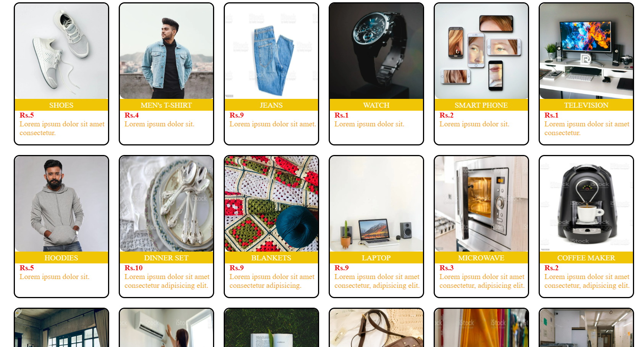The height and width of the screenshot is (347, 644).
Task: View the television desk setup photo
Action: pyautogui.click(x=586, y=52)
